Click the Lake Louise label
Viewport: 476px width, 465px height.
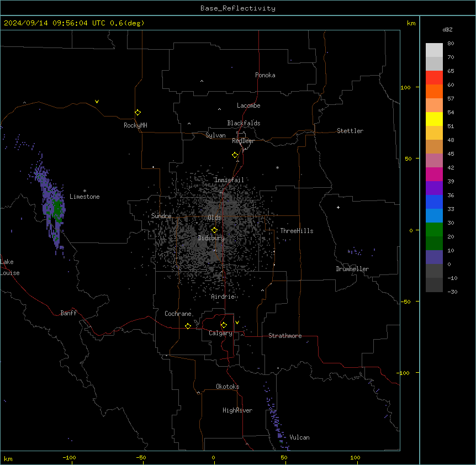coord(9,267)
